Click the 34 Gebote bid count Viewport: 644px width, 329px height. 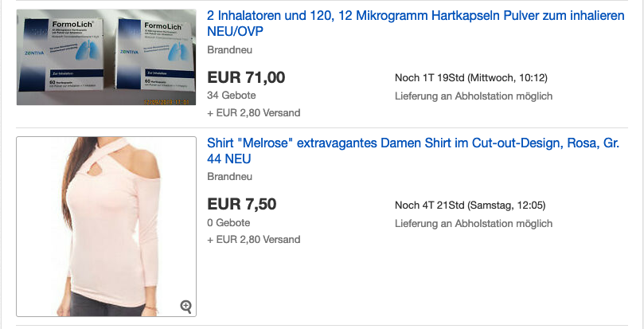[x=228, y=96]
